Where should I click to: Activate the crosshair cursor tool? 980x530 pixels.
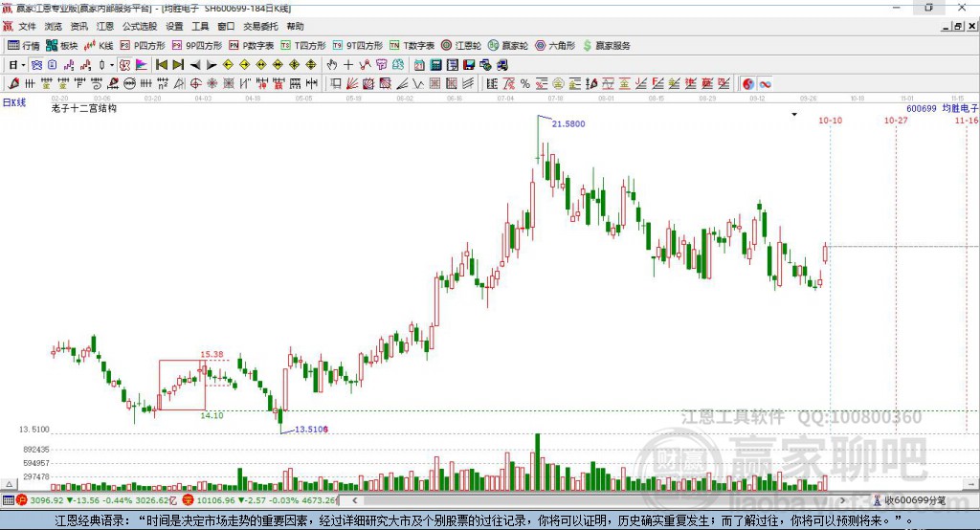pos(348,65)
